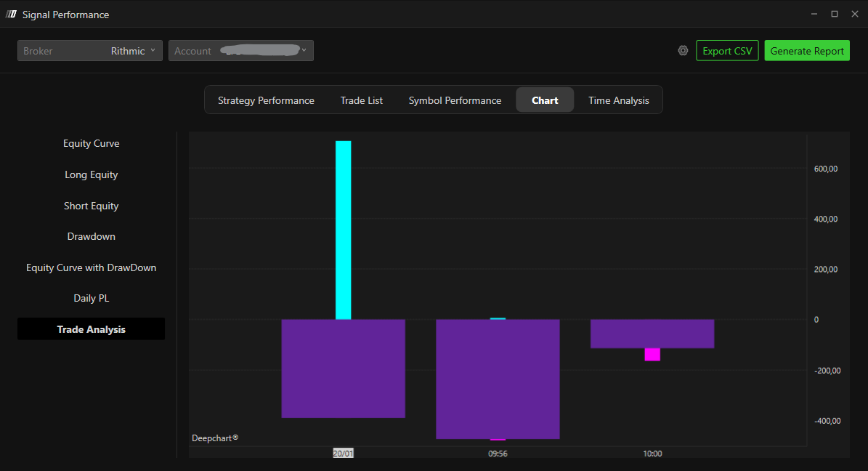
Task: Expand the Broker Rithmic dropdown
Action: 89,50
